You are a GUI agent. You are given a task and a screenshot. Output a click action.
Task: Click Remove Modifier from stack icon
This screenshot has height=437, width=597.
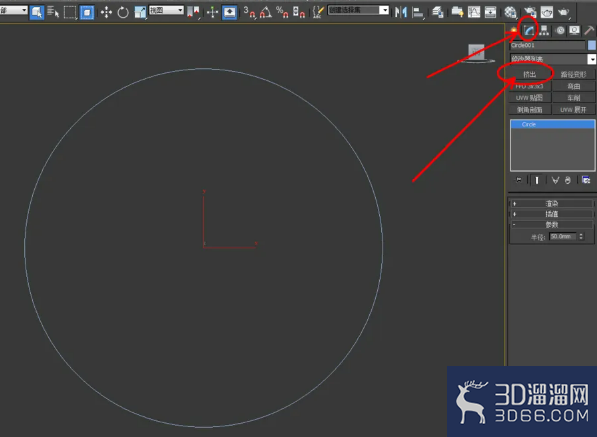(x=568, y=180)
